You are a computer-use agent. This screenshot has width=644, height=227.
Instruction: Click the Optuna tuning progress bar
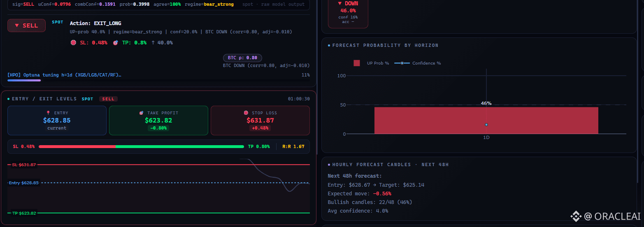pyautogui.click(x=158, y=80)
